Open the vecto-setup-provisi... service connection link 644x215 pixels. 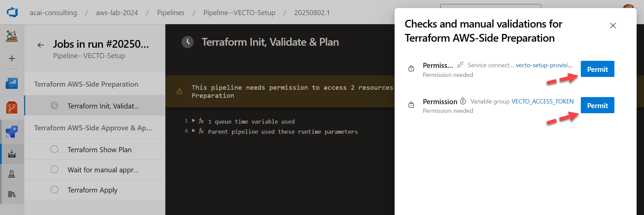pyautogui.click(x=544, y=65)
